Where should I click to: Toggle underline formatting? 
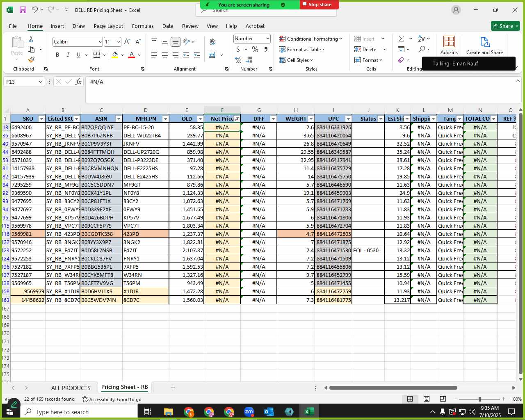78,55
